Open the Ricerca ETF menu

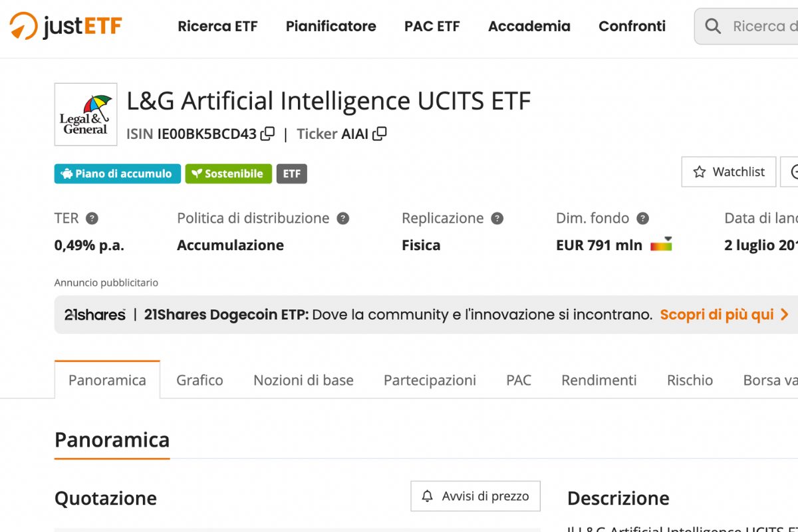[x=217, y=26]
